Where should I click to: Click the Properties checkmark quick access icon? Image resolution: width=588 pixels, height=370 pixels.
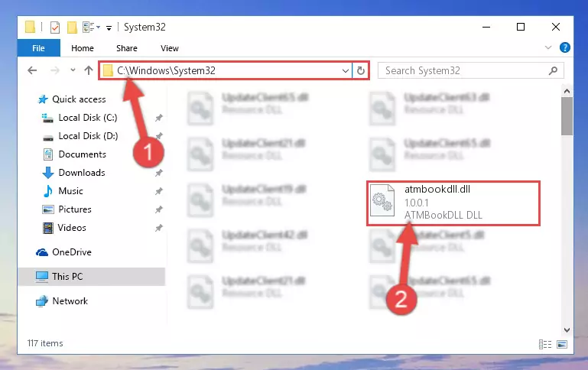click(x=55, y=27)
